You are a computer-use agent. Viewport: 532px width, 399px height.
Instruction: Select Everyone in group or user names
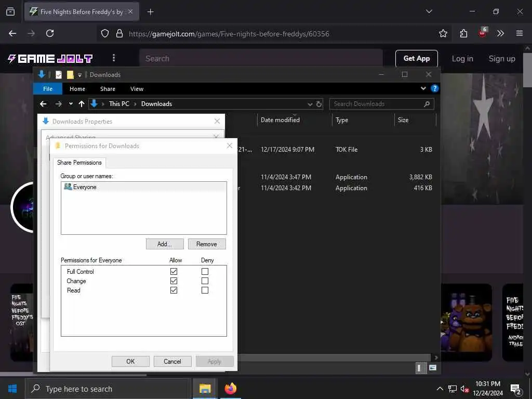coord(144,187)
